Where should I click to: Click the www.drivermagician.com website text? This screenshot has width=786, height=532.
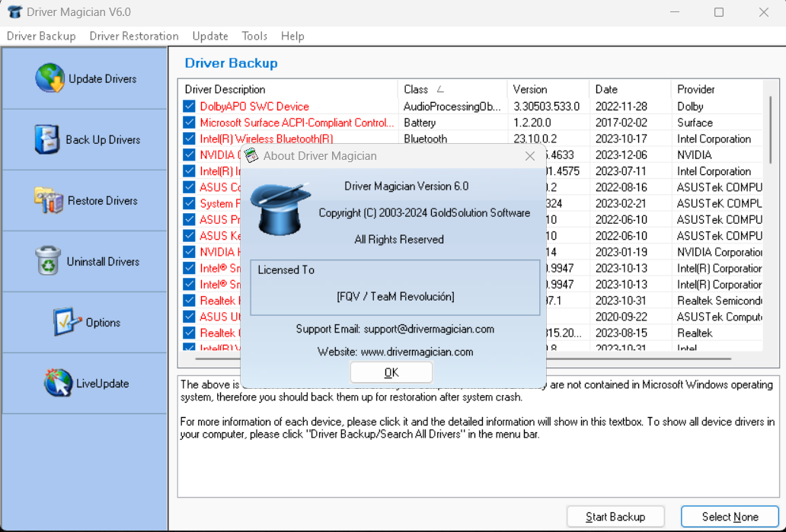tap(417, 352)
